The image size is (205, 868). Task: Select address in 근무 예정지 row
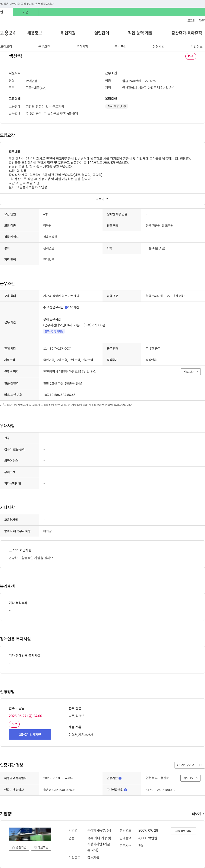[x=69, y=372]
